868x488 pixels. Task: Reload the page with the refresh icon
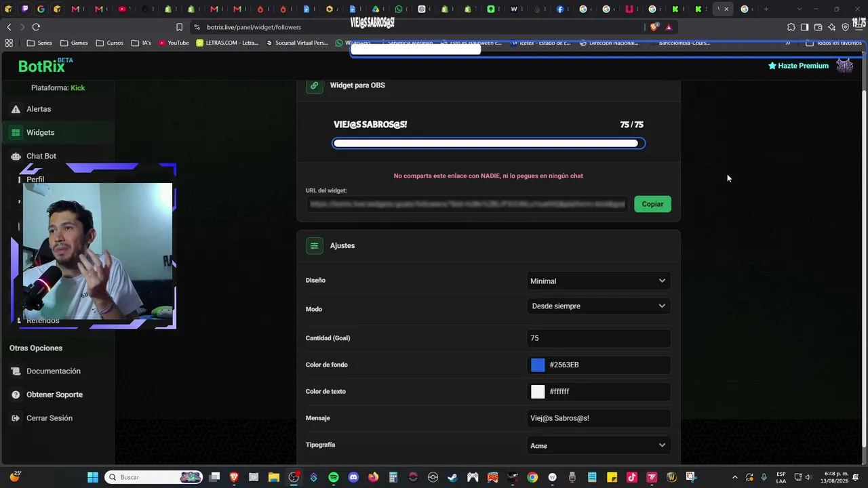coord(36,27)
